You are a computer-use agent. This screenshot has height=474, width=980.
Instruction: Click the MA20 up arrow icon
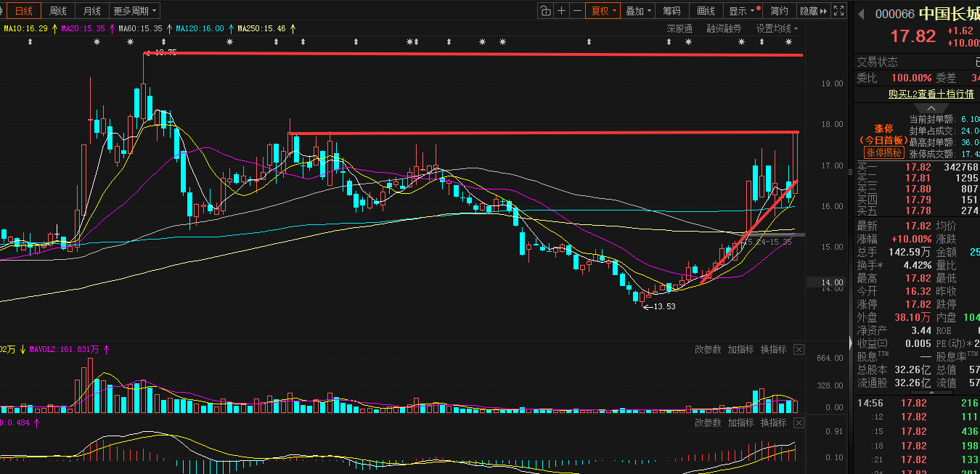111,29
